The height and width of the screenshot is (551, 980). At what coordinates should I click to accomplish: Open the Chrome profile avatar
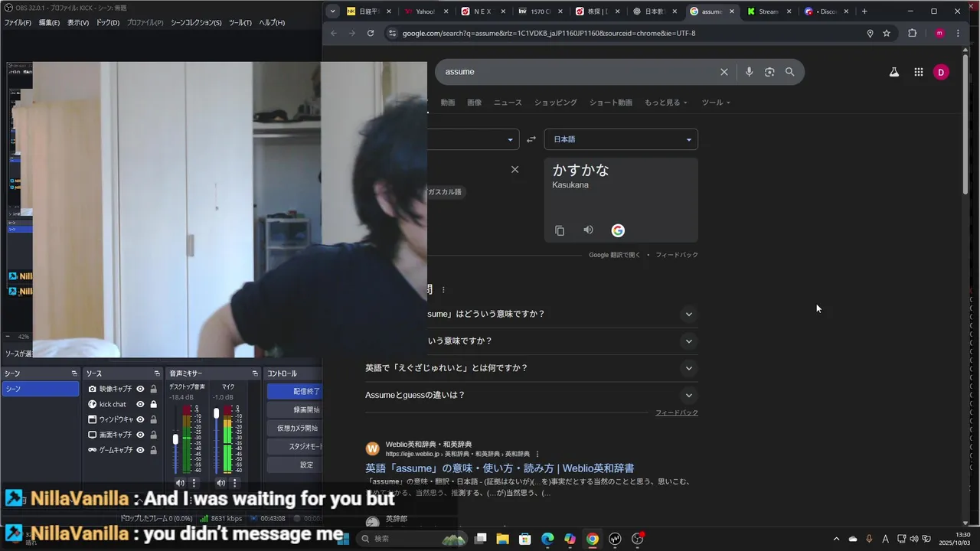coord(939,33)
